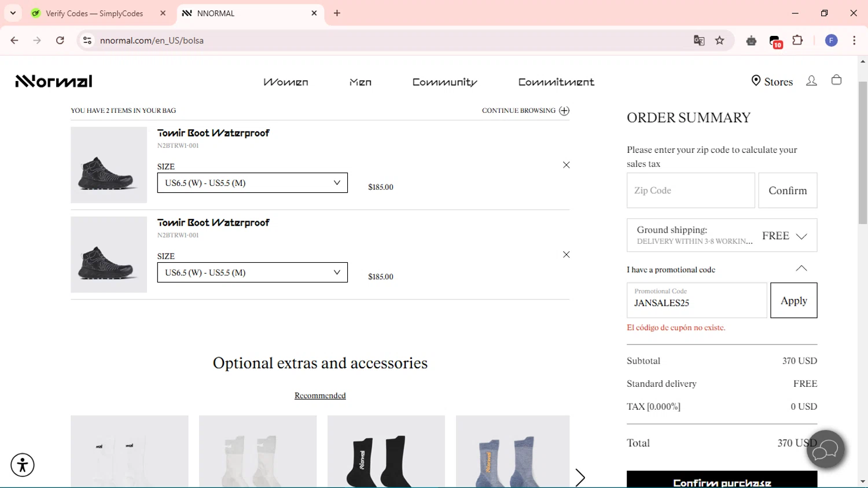
Task: Click into the Zip Code field
Action: tap(691, 190)
